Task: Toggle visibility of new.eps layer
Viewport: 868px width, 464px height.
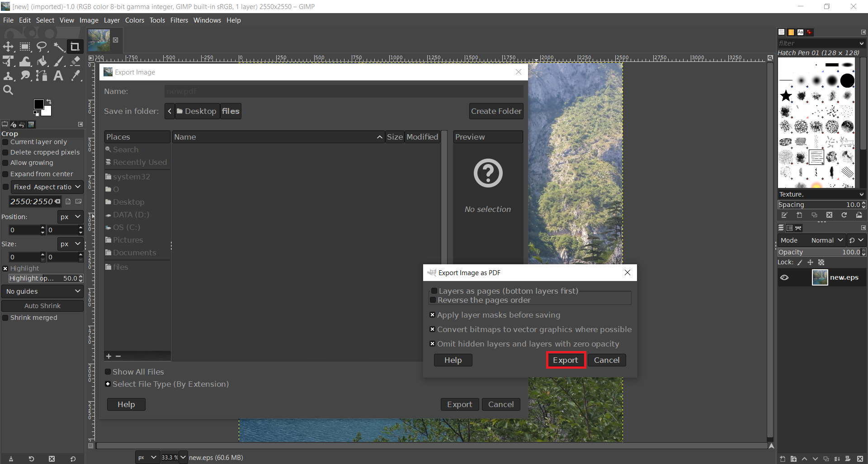Action: 784,277
